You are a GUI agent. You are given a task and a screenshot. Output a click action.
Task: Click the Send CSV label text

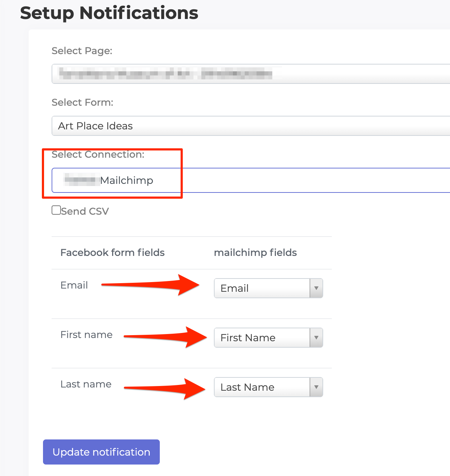tap(85, 211)
